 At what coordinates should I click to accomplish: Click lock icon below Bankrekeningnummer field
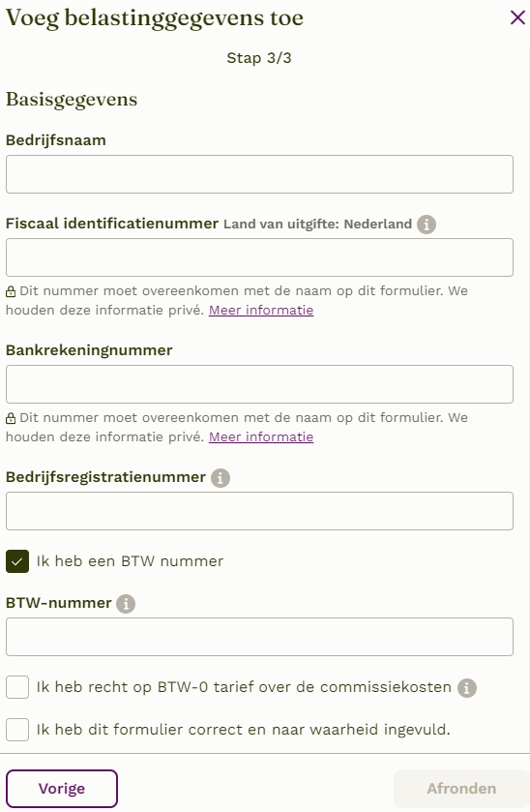tap(11, 418)
